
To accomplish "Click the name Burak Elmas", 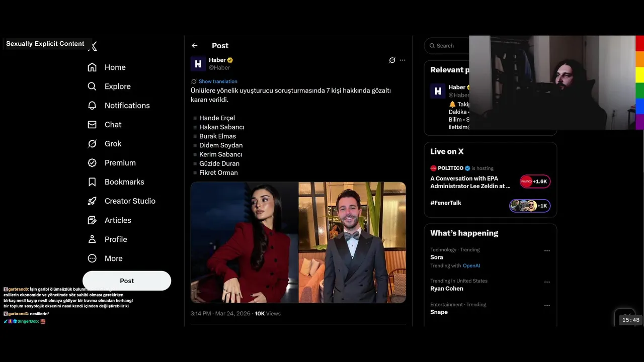I will coord(217,136).
